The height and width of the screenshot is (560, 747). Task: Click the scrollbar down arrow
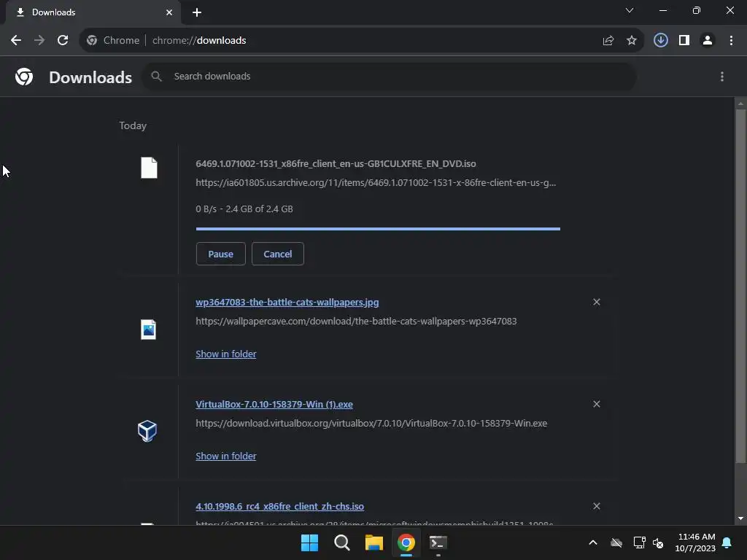[740, 518]
